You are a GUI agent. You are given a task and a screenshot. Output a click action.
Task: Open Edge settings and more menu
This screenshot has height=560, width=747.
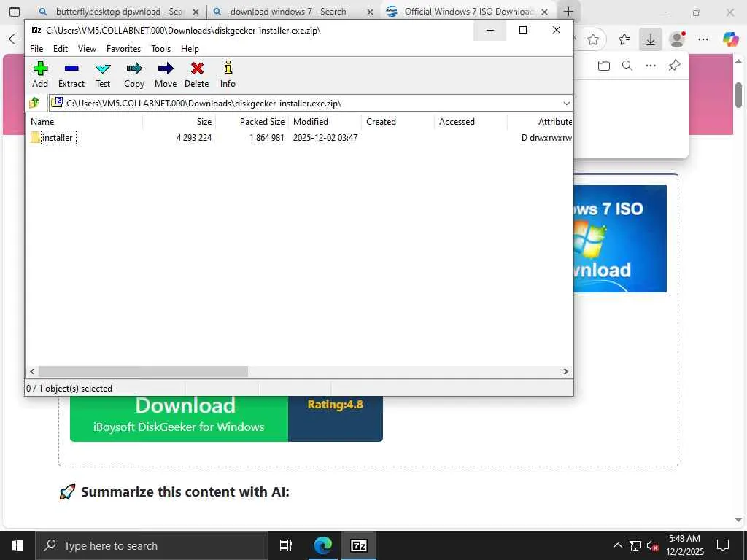[x=703, y=39]
